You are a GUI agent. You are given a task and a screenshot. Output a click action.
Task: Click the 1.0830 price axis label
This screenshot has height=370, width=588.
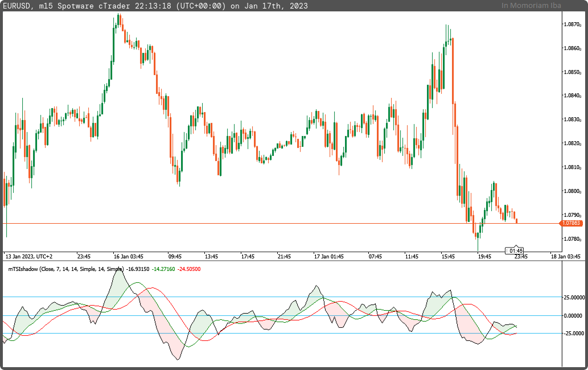click(572, 120)
